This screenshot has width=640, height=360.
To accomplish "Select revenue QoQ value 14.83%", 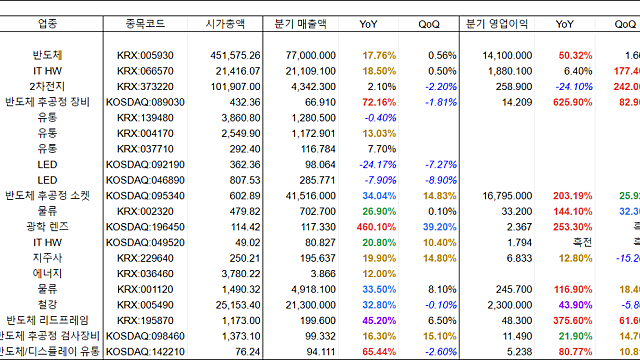I will [x=440, y=196].
